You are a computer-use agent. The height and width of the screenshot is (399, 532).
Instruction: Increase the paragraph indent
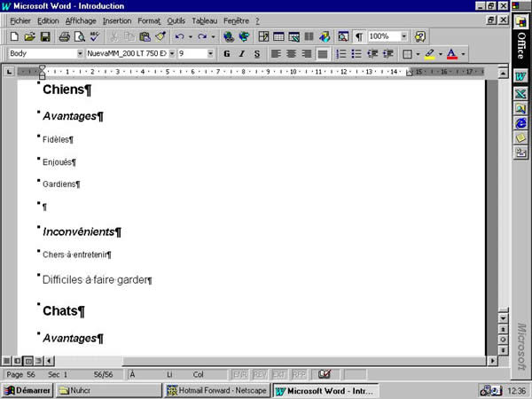[x=387, y=53]
